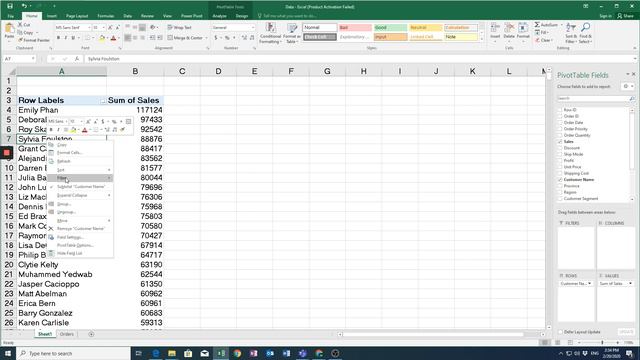
Task: Toggle Italic in the ribbon Font group
Action: click(x=66, y=38)
